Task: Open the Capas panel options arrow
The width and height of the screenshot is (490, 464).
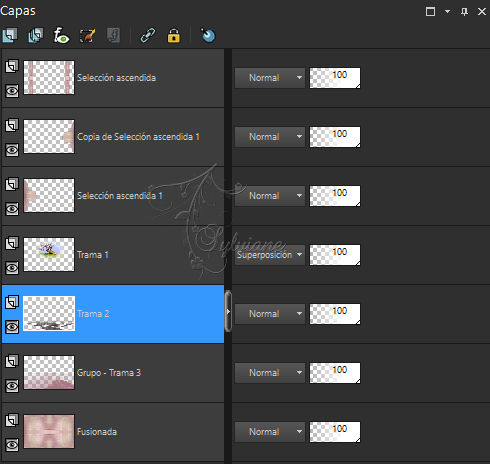Action: pyautogui.click(x=447, y=12)
